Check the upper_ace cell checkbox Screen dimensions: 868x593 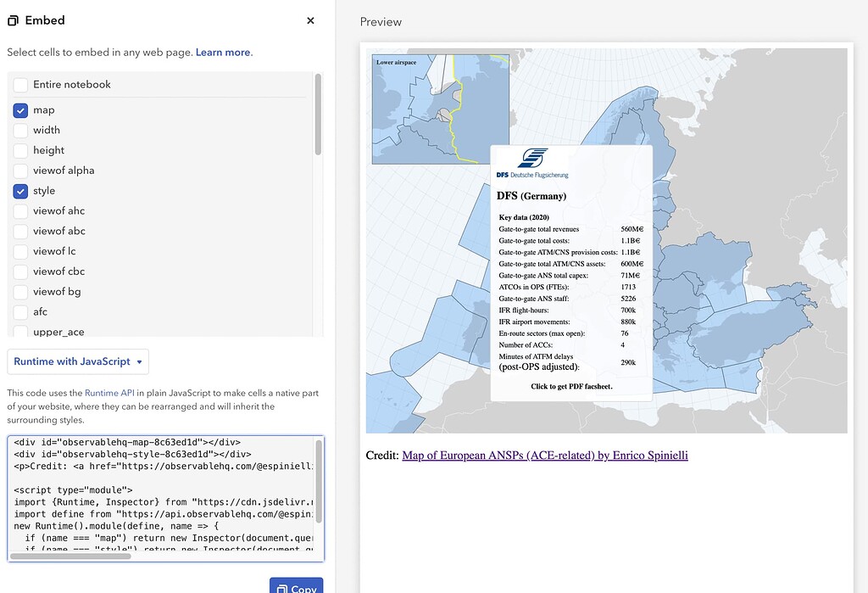click(x=21, y=332)
